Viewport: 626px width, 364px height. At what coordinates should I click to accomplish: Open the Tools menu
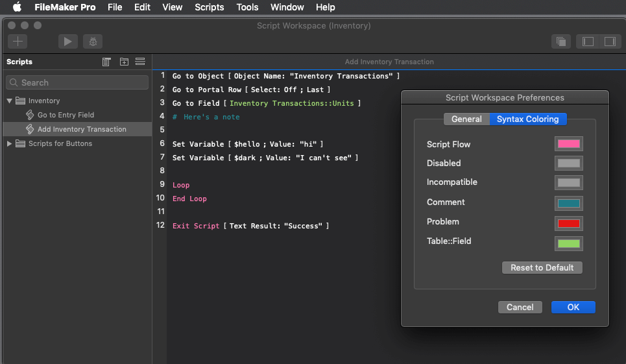pos(247,7)
